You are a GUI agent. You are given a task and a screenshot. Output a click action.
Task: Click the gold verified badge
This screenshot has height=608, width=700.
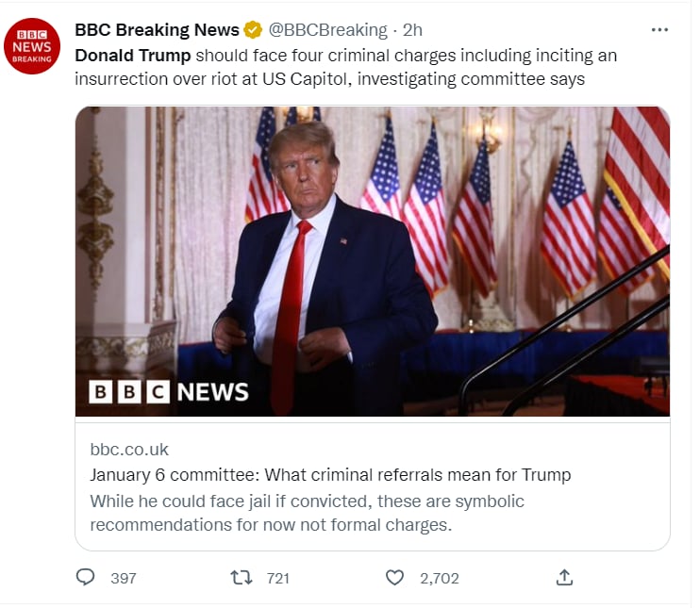pyautogui.click(x=253, y=30)
